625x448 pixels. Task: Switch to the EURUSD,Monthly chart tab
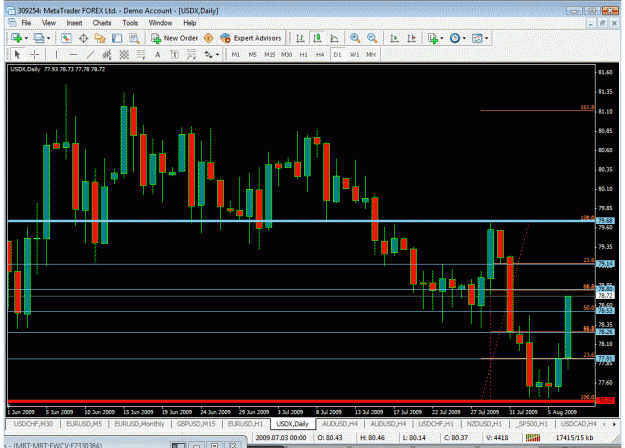coord(139,424)
